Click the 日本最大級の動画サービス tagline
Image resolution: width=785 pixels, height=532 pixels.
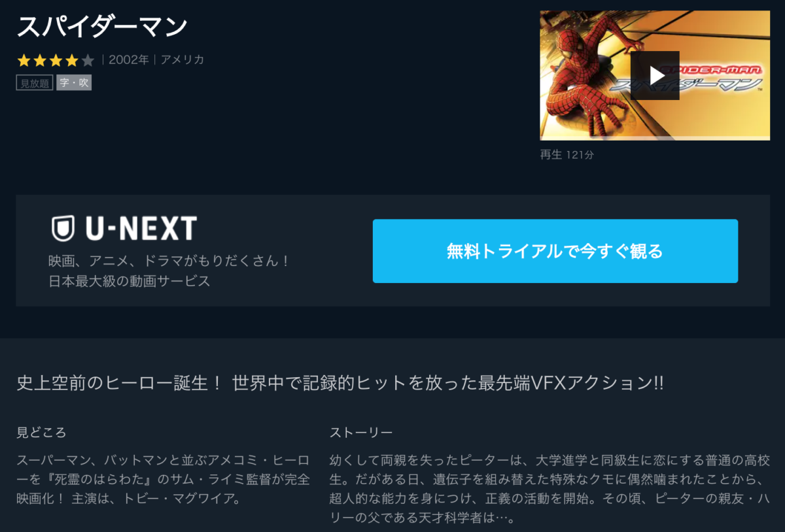(130, 282)
